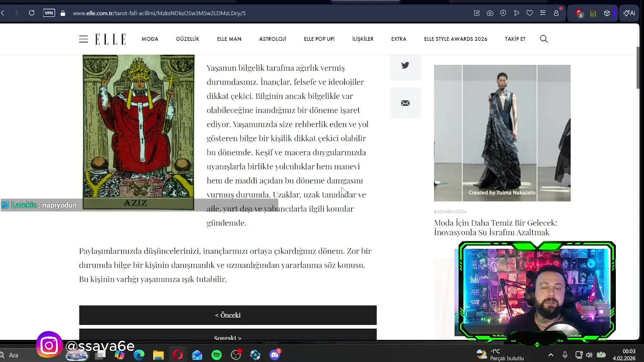Open Discord from the taskbar
This screenshot has height=362, width=644.
[275, 355]
